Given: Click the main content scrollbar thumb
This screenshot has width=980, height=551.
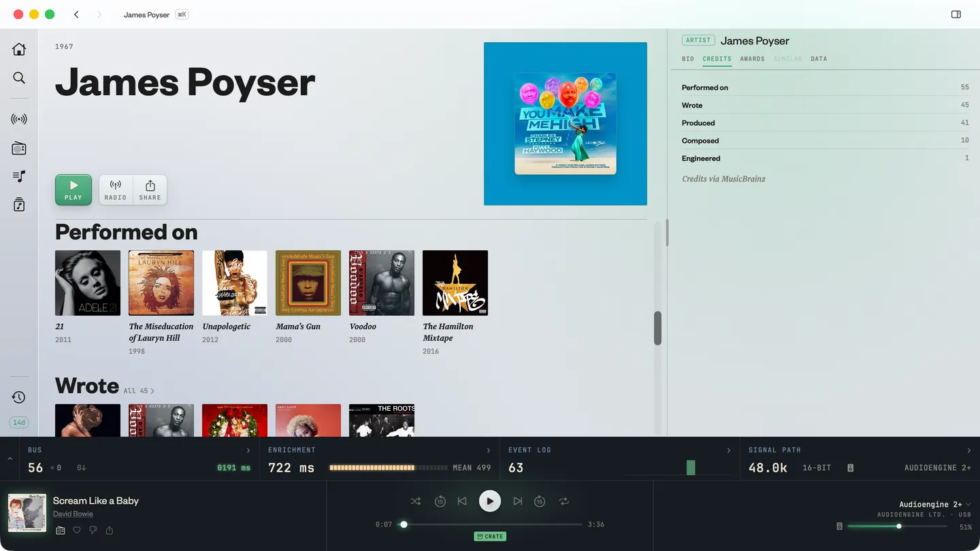Looking at the screenshot, I should [x=658, y=328].
